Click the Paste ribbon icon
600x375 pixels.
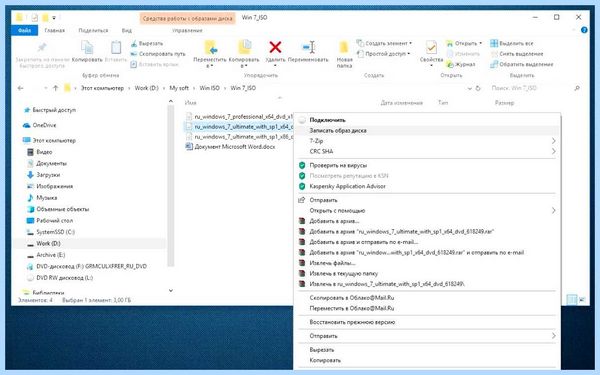[116, 48]
